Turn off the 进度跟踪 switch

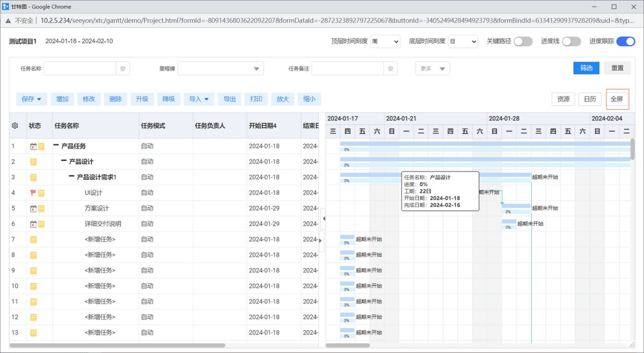point(626,42)
